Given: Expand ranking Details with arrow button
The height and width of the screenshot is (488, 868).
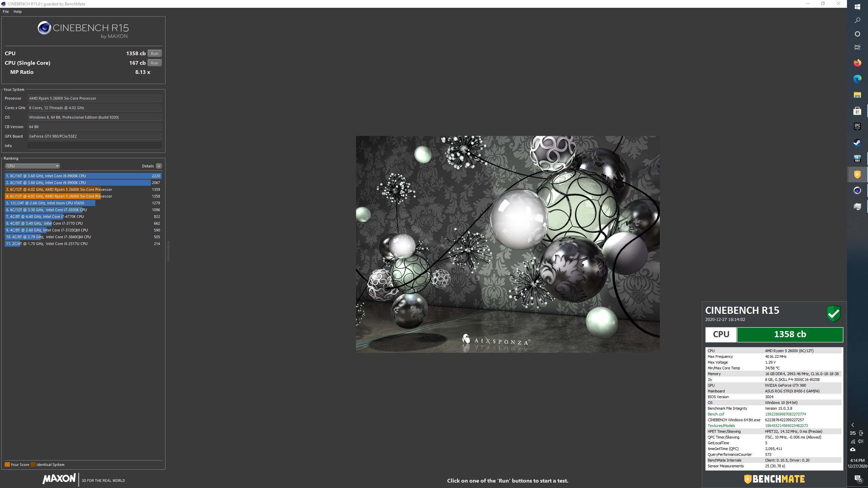Looking at the screenshot, I should click(159, 166).
